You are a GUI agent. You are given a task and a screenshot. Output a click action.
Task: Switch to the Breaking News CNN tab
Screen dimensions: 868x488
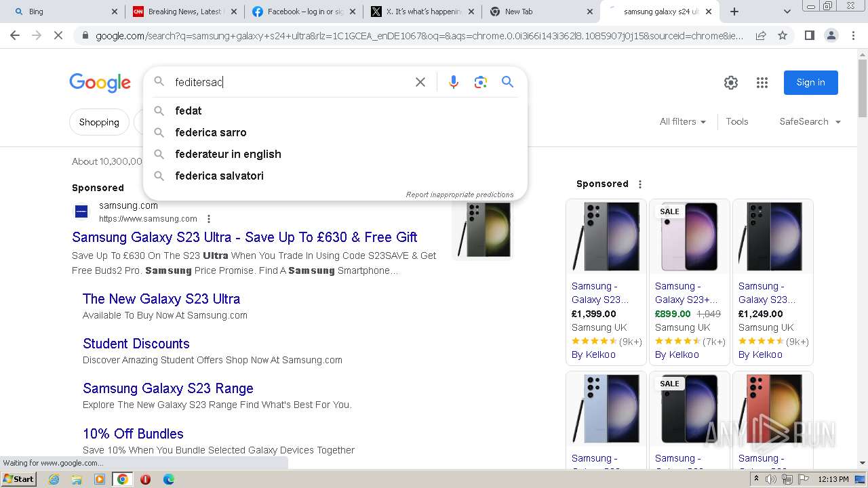[x=185, y=12]
